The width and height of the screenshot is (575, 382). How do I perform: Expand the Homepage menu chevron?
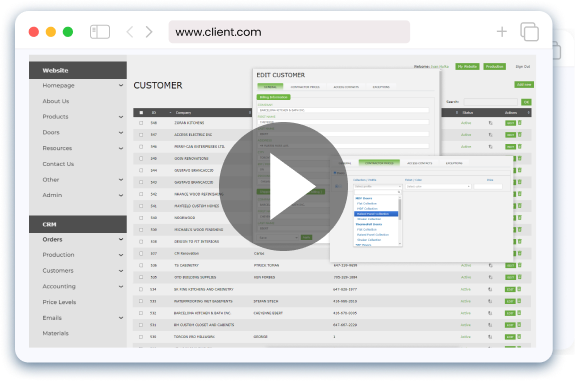121,85
